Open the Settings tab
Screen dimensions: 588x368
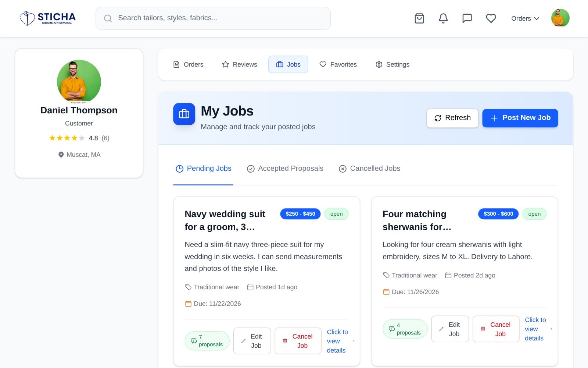click(392, 64)
